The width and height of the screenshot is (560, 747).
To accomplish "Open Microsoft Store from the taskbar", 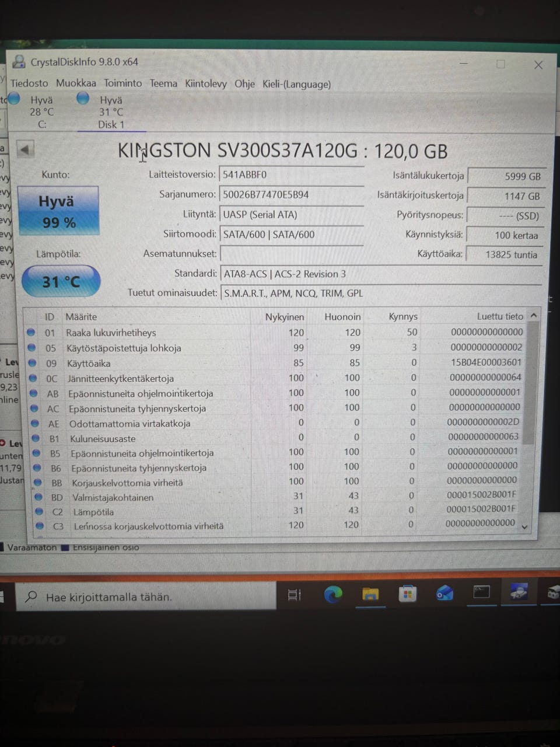I will 408,594.
